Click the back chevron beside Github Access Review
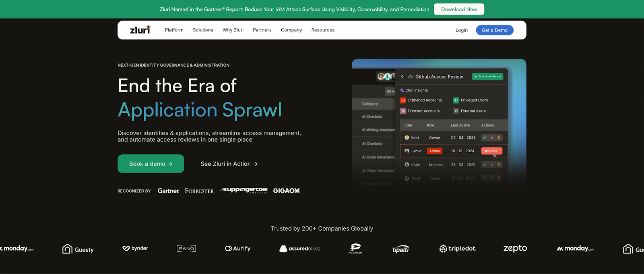Image resolution: width=644 pixels, height=274 pixels. tap(402, 77)
